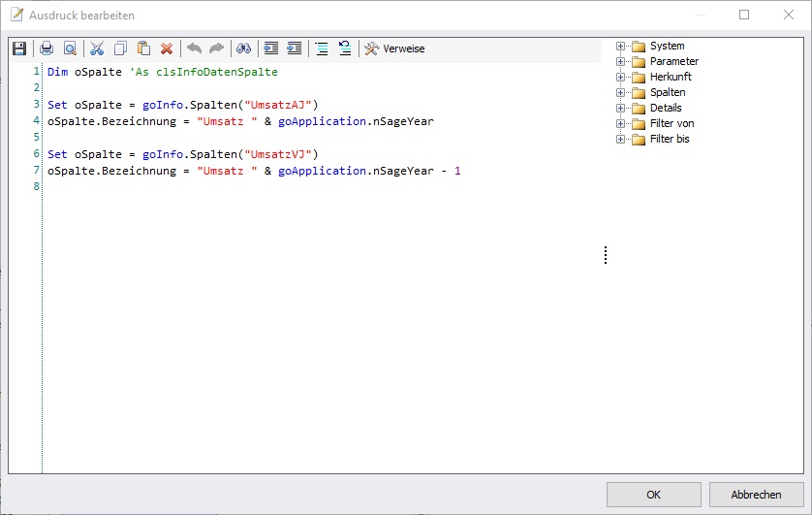This screenshot has height=515, width=812.
Task: Click the Redo arrow icon
Action: coord(216,48)
